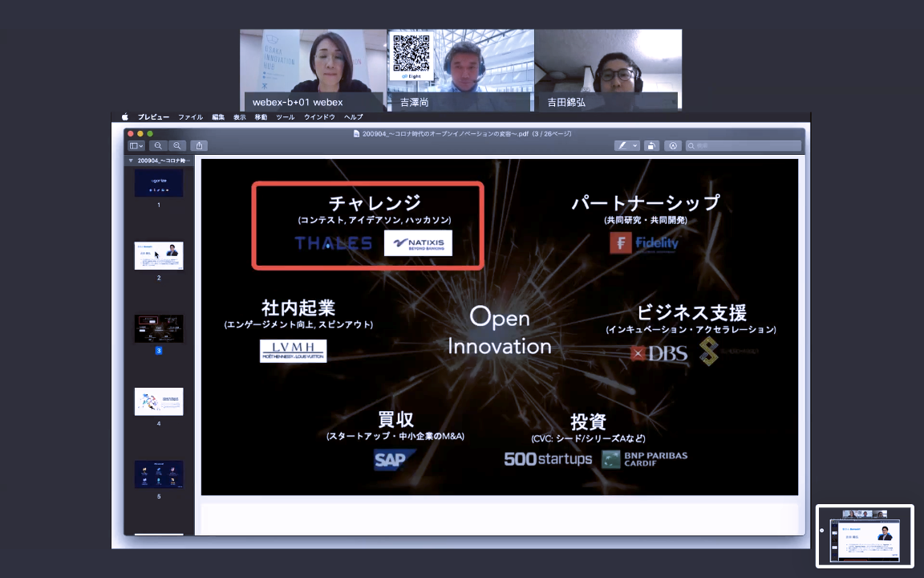
Task: Open the highlight color dropdown arrow
Action: coord(635,145)
